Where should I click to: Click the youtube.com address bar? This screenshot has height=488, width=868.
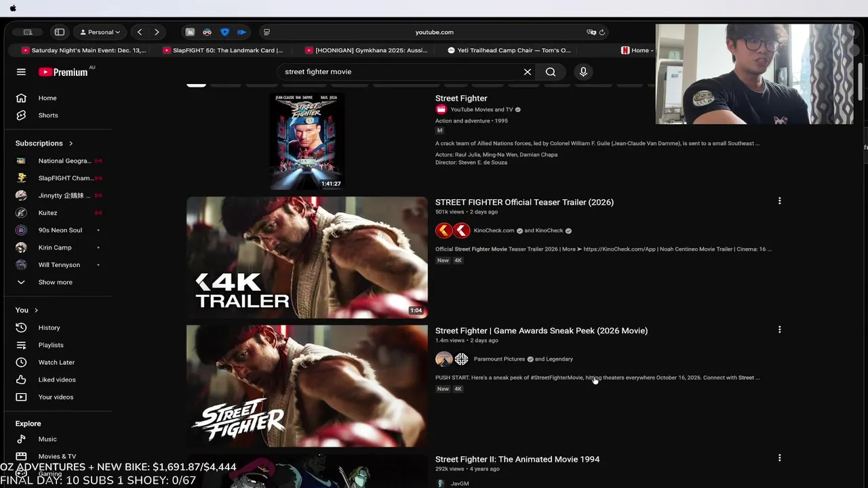pos(434,32)
